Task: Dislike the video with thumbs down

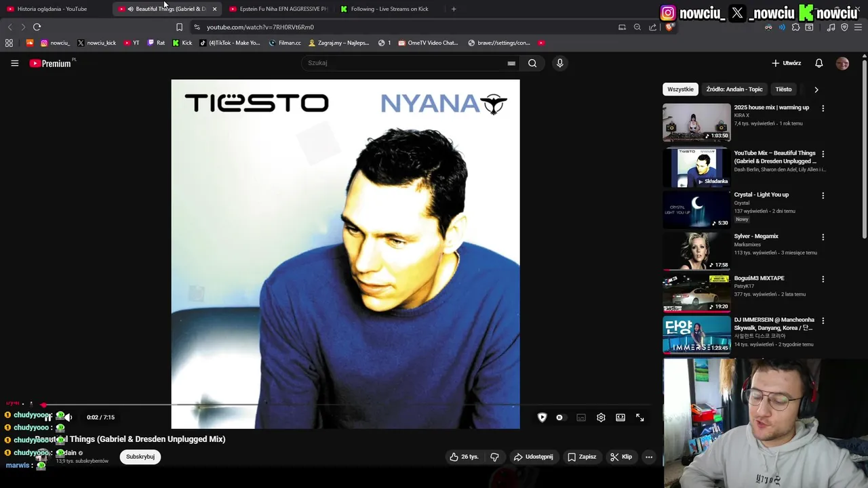Action: click(494, 457)
